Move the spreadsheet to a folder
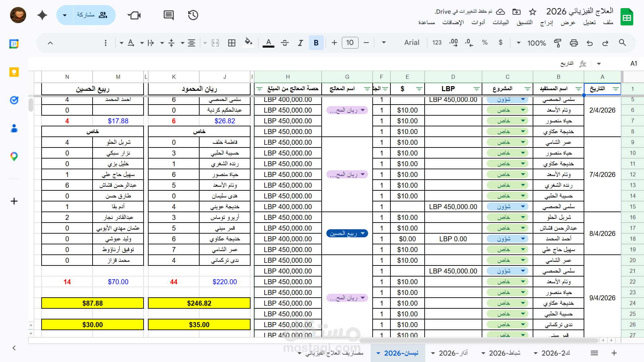This screenshot has height=362, width=644. [517, 12]
